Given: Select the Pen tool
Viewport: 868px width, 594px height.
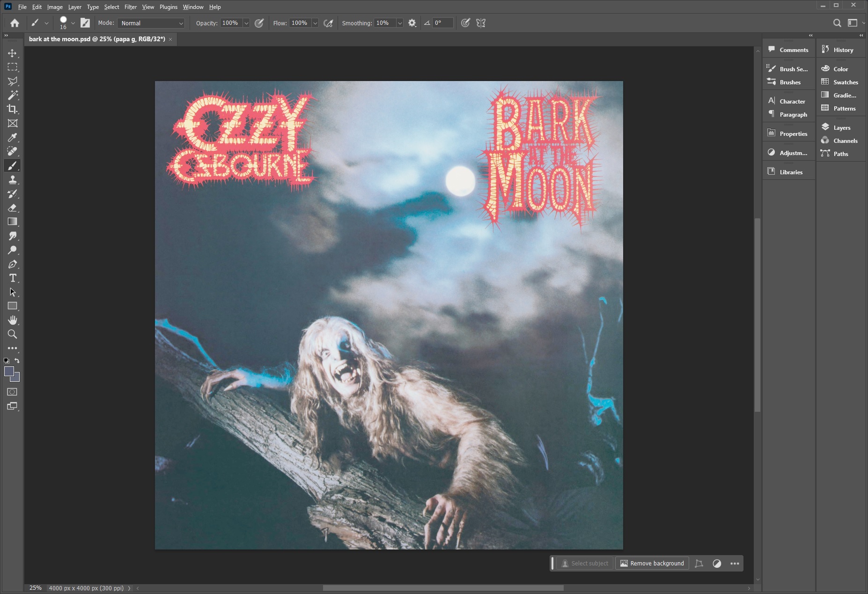Looking at the screenshot, I should coord(13,264).
